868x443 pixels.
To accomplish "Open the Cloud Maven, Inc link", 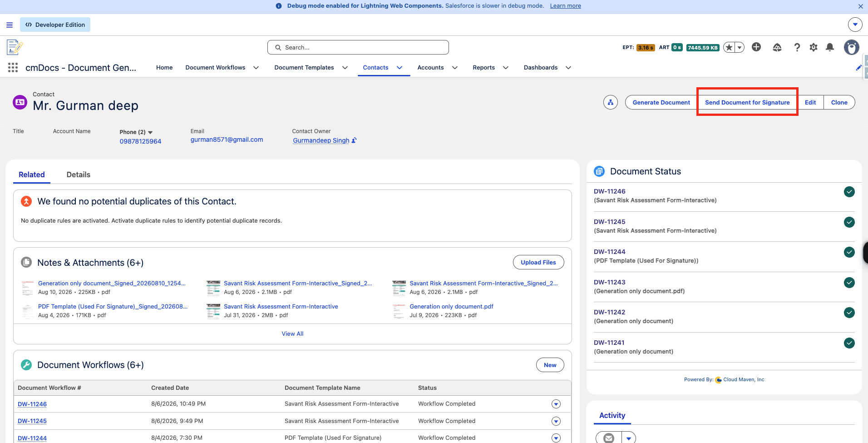I will [x=744, y=379].
